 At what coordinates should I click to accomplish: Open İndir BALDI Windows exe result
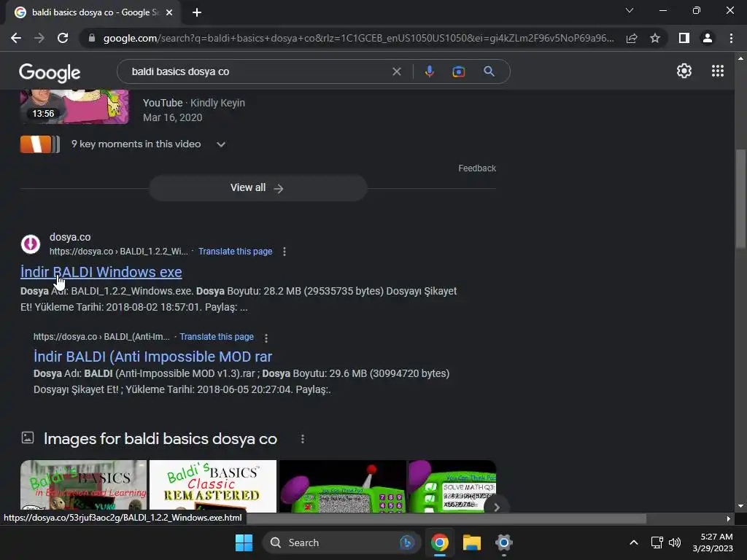[101, 272]
